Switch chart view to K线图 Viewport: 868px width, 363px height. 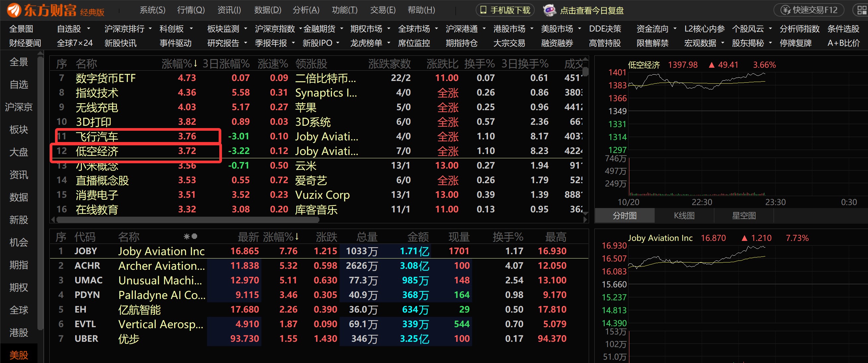(684, 216)
